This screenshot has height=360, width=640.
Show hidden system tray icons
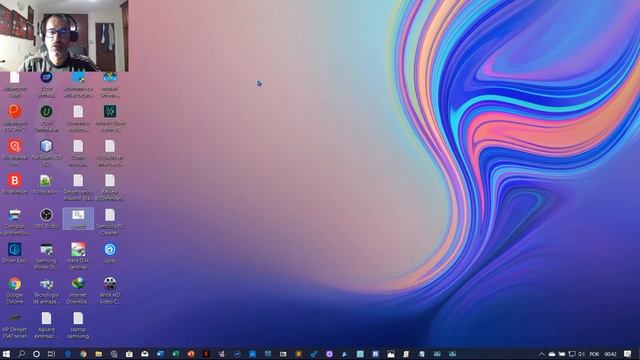(542, 354)
